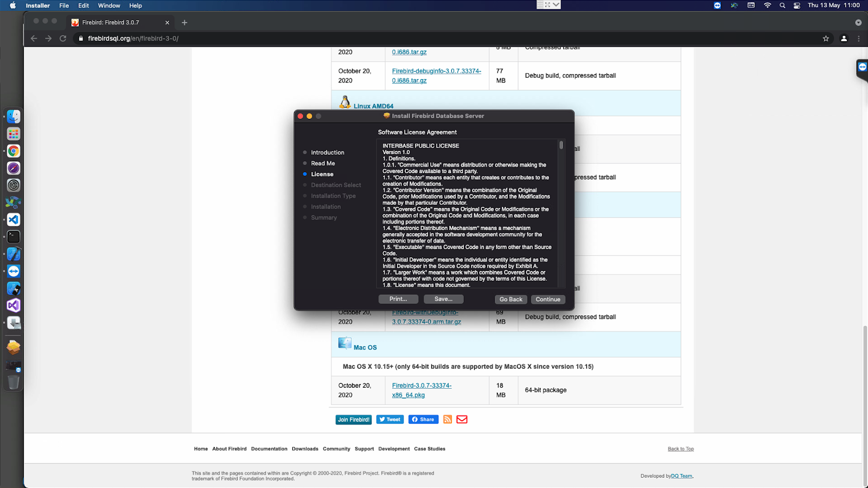
Task: Open the Case Studies footer link
Action: tap(430, 449)
